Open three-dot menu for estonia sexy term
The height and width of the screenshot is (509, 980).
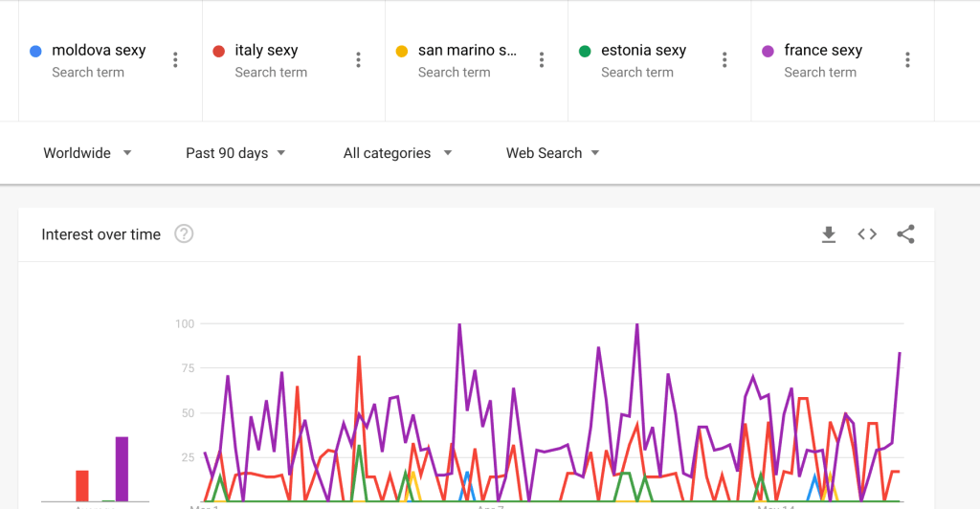click(x=724, y=60)
